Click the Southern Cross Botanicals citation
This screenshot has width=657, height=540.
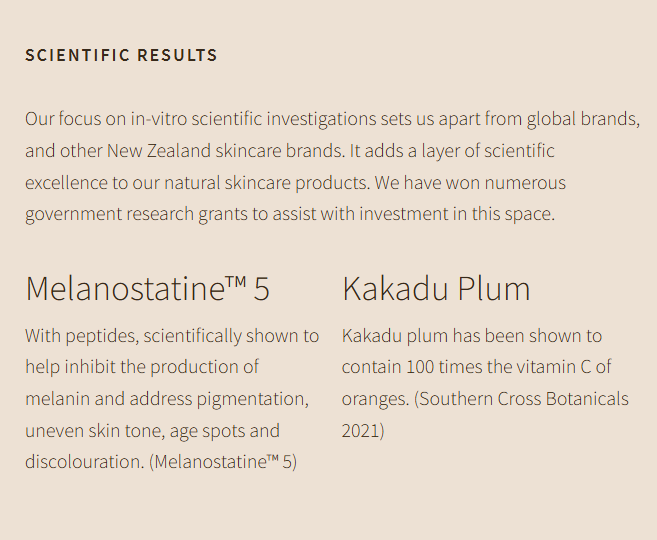click(x=485, y=414)
